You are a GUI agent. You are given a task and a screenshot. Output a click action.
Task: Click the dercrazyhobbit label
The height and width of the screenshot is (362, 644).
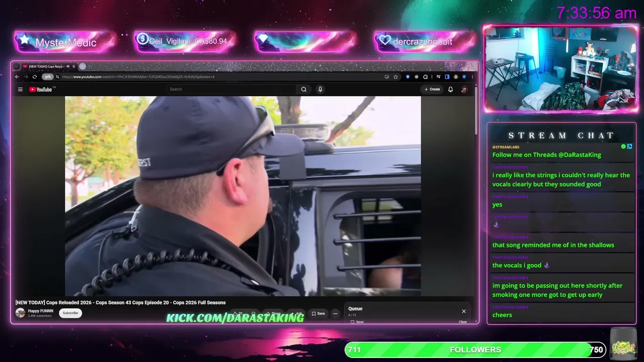coord(423,42)
